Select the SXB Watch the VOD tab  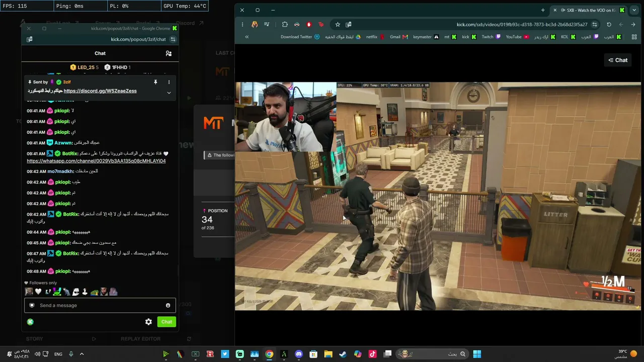pyautogui.click(x=589, y=10)
